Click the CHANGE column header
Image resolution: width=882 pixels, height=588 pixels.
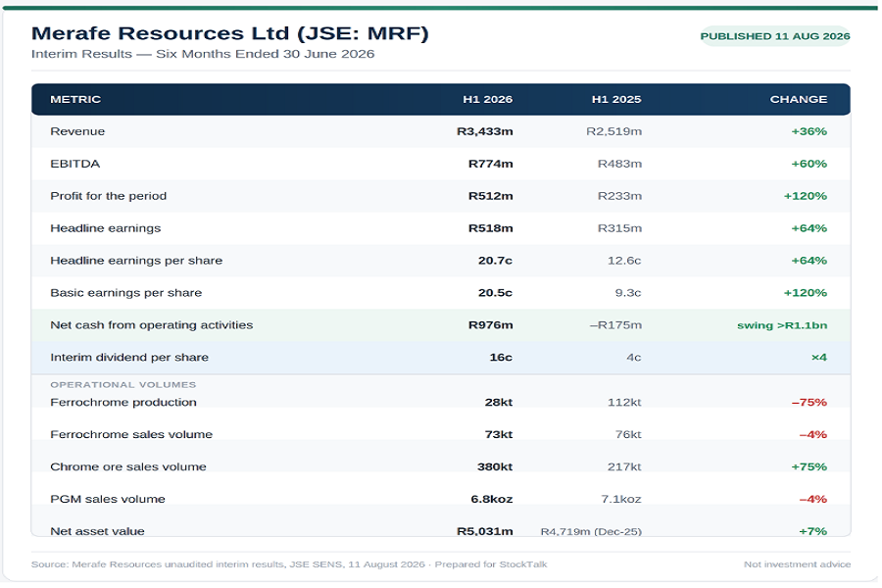point(799,100)
